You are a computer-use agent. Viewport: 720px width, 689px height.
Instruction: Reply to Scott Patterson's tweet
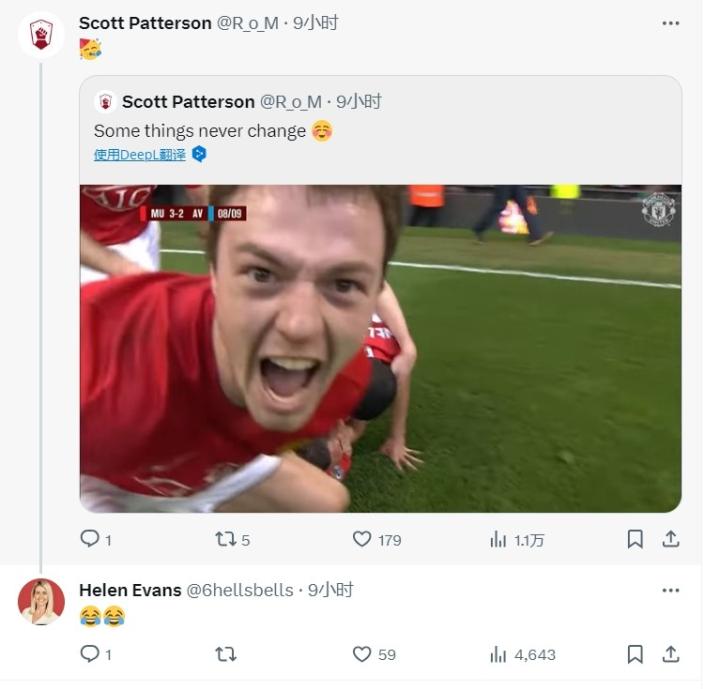[90, 539]
